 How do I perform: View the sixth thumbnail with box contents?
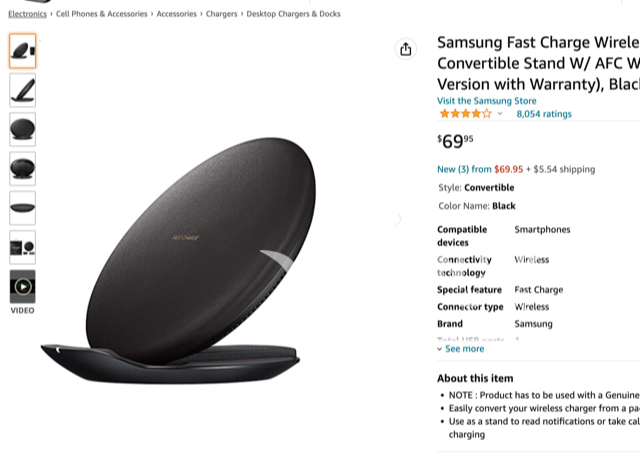[22, 246]
